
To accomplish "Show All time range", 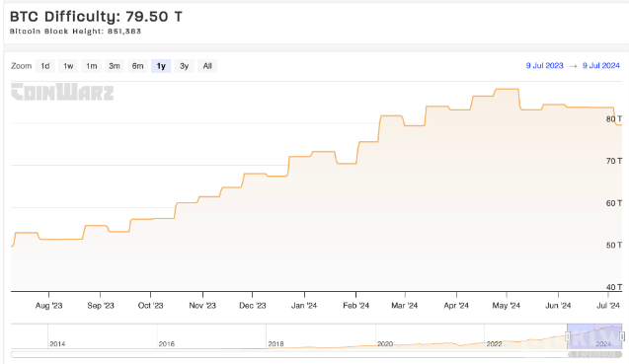I will pos(207,66).
